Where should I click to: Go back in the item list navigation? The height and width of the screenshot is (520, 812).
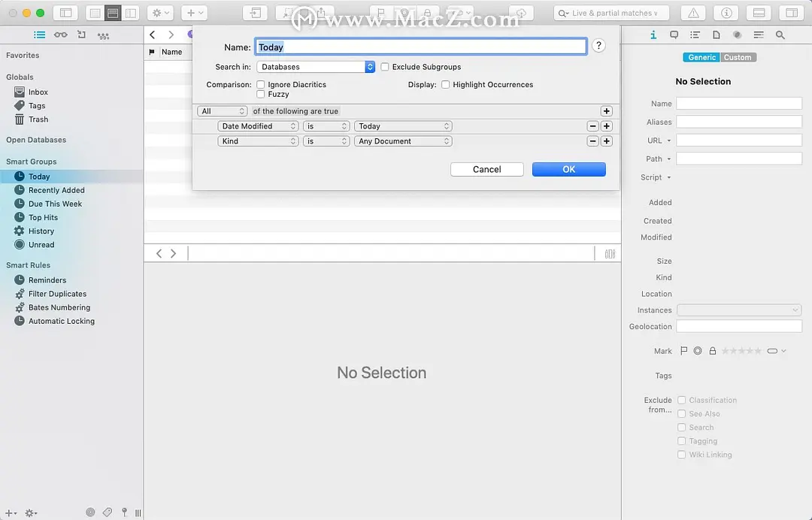pos(152,35)
